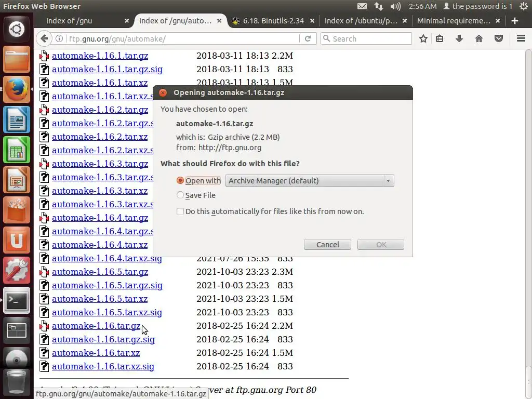Click Cancel in the download dialog

pos(327,245)
